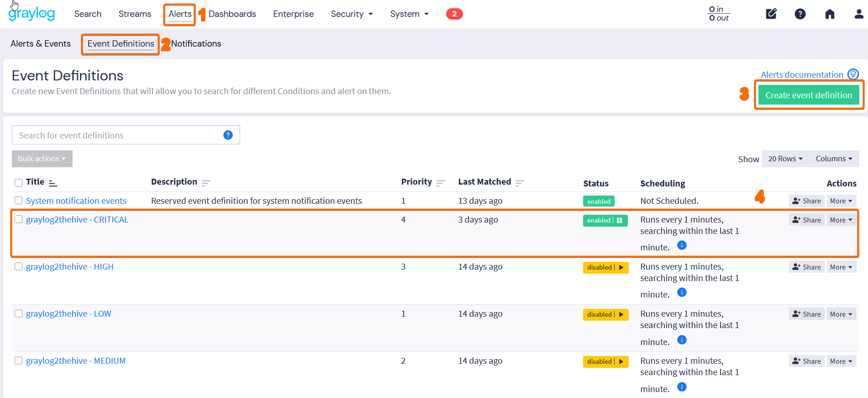The image size is (868, 398).
Task: Open More for graylog2thehive - CRITICAL
Action: pyautogui.click(x=841, y=220)
